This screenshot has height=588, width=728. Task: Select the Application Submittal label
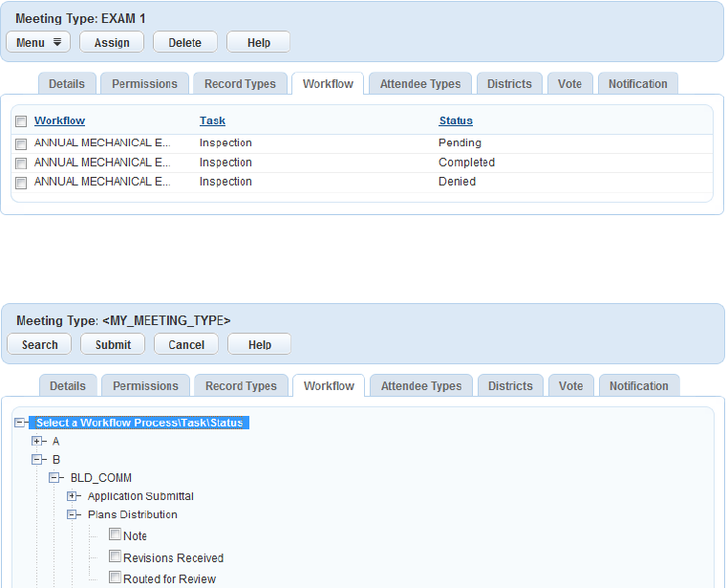140,496
